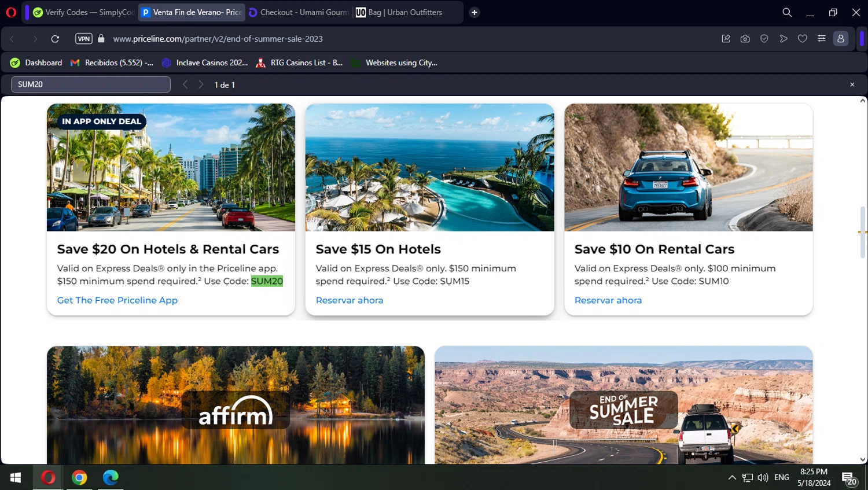Click the padlock site info icon
This screenshot has width=868, height=490.
(x=101, y=39)
